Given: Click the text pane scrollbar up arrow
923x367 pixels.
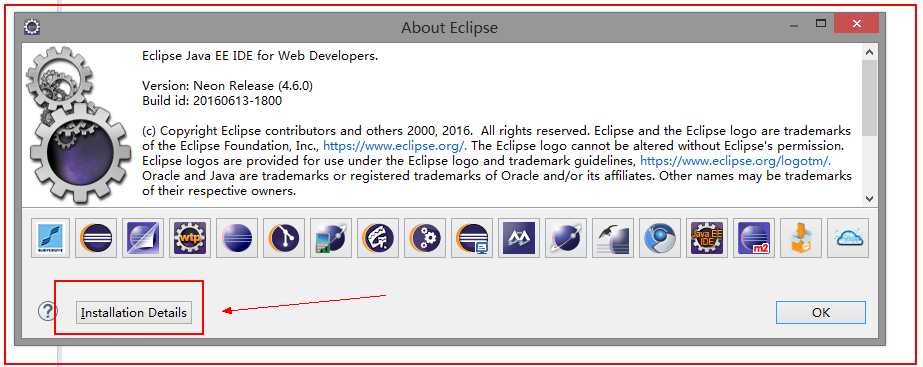Looking at the screenshot, I should tap(869, 52).
